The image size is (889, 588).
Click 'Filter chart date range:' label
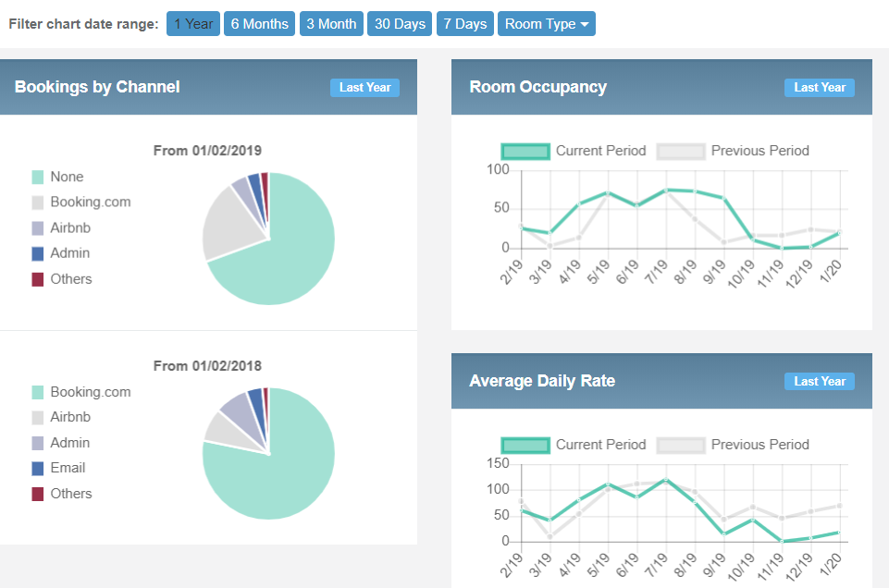(83, 24)
